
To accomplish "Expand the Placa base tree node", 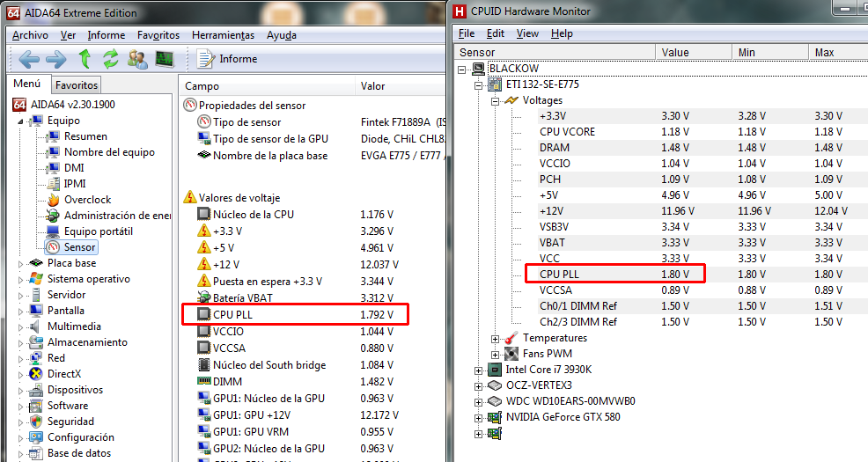I will pyautogui.click(x=20, y=264).
